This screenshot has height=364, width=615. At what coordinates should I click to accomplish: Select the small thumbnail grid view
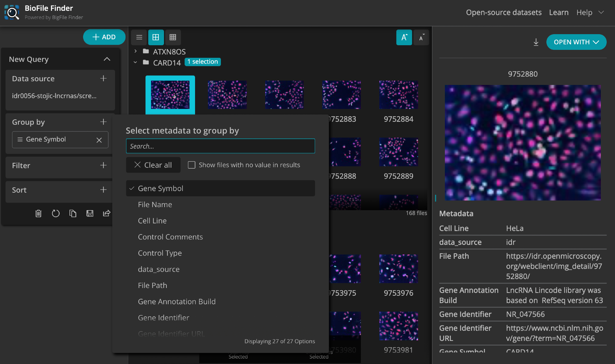pos(173,37)
